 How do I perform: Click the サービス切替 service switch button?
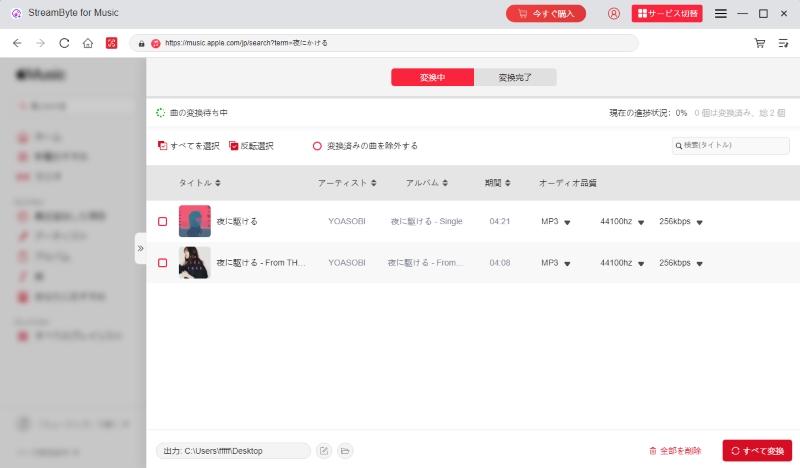coord(667,14)
